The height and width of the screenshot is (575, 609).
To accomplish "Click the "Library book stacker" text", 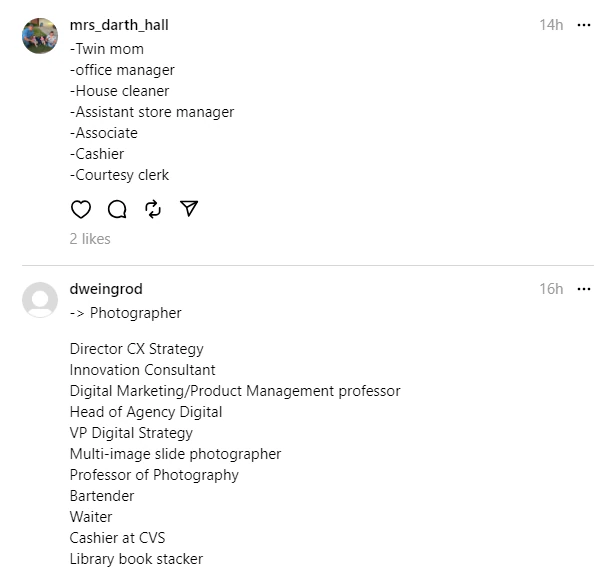I will (136, 559).
